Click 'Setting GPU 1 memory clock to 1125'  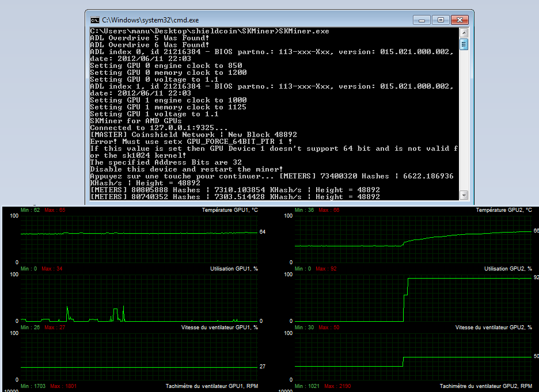coord(168,107)
